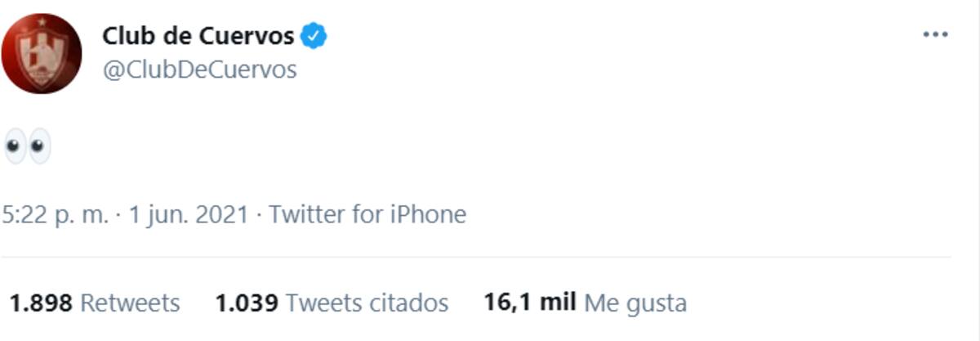Click the left eye of the emoji
Viewport: 980px width, 341px height.
[15, 146]
